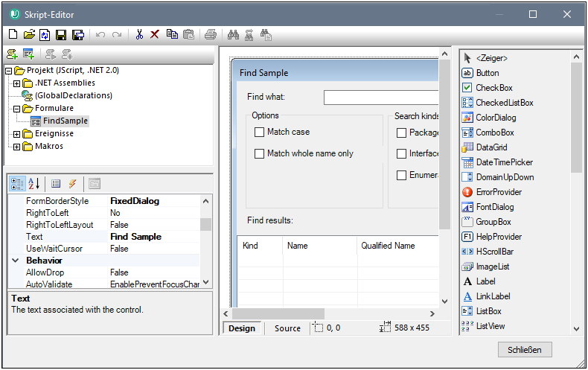The width and height of the screenshot is (588, 370).
Task: Click the Open folder toolbar icon
Action: (29, 34)
